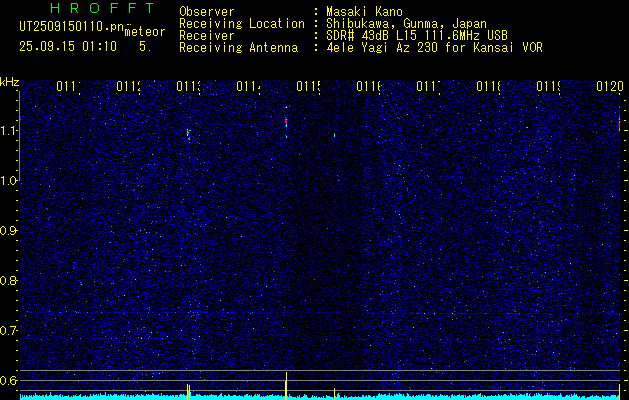Image resolution: width=629 pixels, height=400 pixels.
Task: Click the HROFFT title text
Action: [x=102, y=8]
